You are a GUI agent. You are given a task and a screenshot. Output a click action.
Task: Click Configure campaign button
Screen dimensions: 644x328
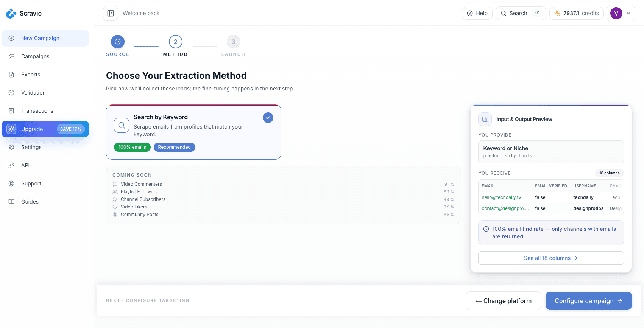tap(588, 301)
